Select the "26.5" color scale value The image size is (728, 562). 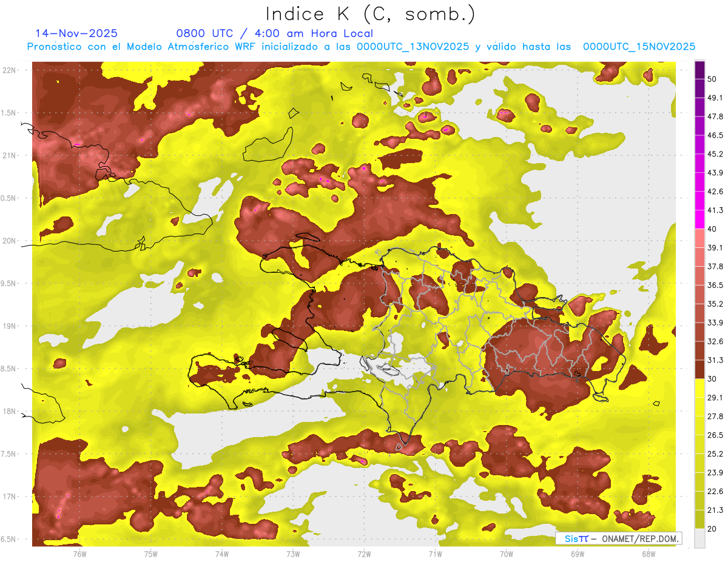pyautogui.click(x=715, y=435)
